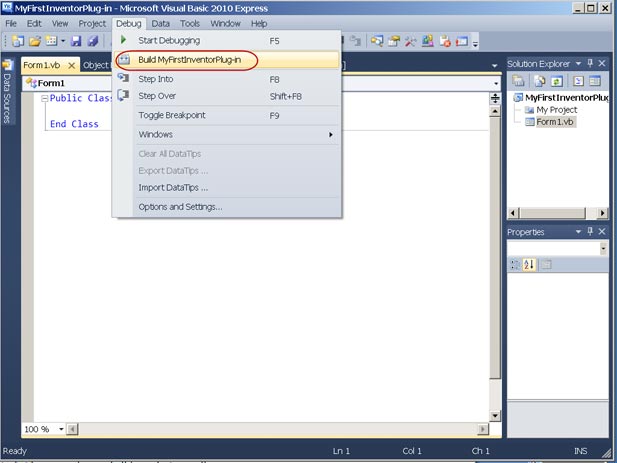The image size is (617, 463).
Task: Click the Categorized icon in Properties panel
Action: [x=516, y=265]
